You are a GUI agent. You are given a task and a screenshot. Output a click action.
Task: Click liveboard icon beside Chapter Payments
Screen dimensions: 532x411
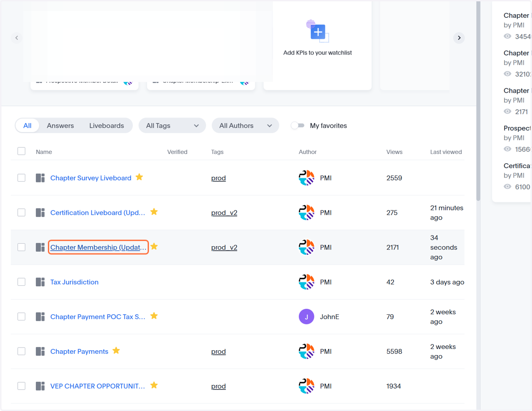click(x=40, y=351)
